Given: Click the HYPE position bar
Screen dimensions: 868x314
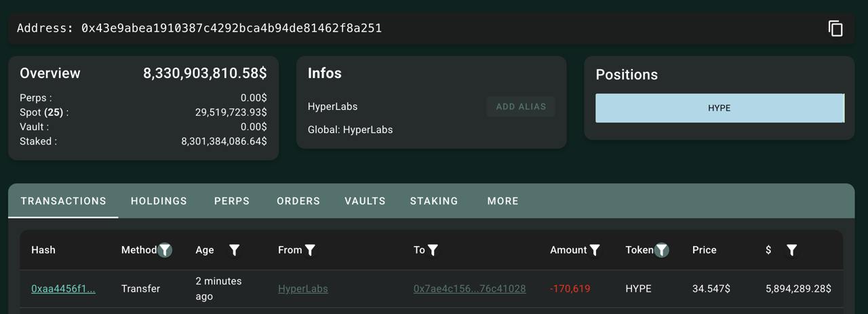Looking at the screenshot, I should click(719, 109).
